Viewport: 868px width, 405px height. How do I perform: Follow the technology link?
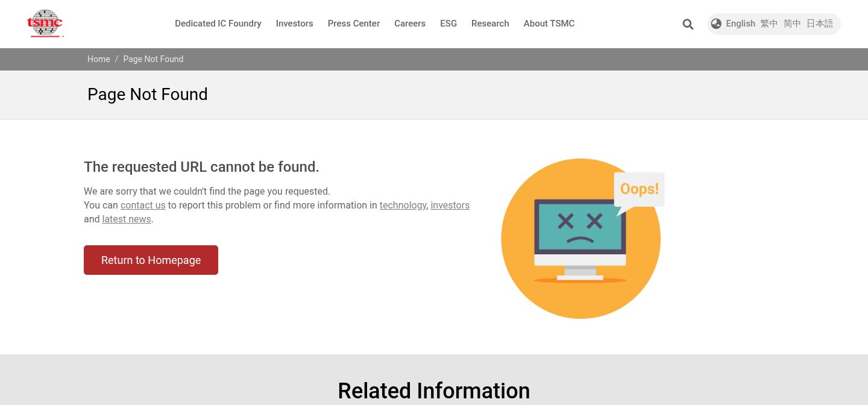click(x=403, y=205)
